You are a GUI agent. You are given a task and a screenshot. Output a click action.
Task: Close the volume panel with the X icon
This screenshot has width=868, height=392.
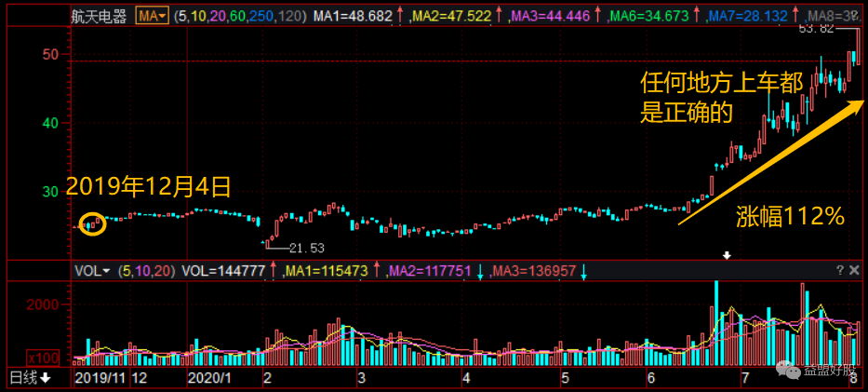coord(855,270)
